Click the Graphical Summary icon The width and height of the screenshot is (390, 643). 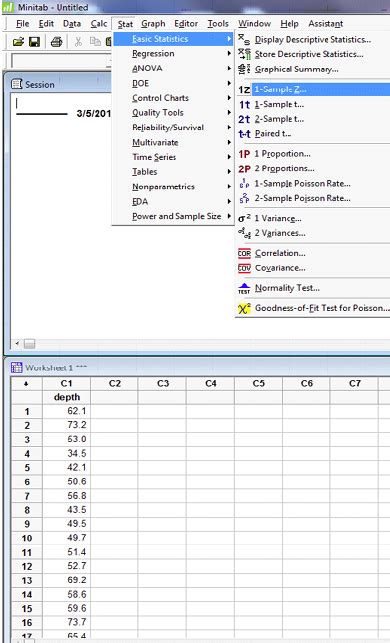click(244, 69)
